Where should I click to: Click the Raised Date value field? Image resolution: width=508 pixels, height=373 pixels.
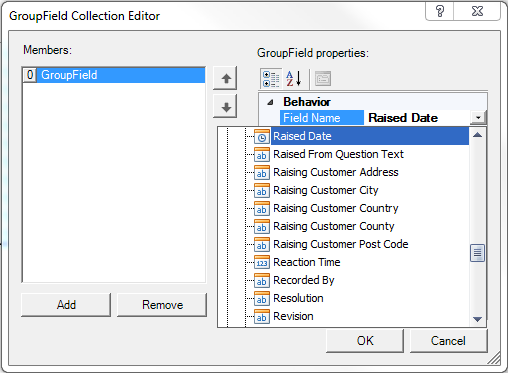pyautogui.click(x=417, y=118)
